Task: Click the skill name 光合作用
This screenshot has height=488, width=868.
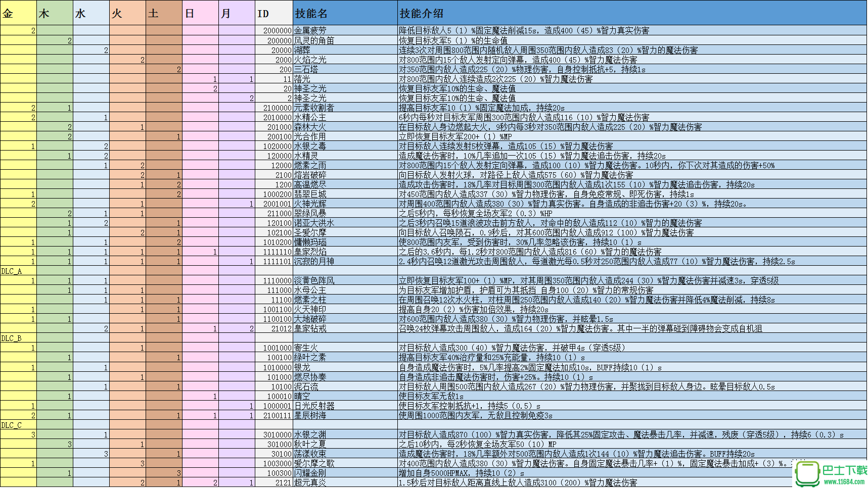Action: tap(345, 136)
